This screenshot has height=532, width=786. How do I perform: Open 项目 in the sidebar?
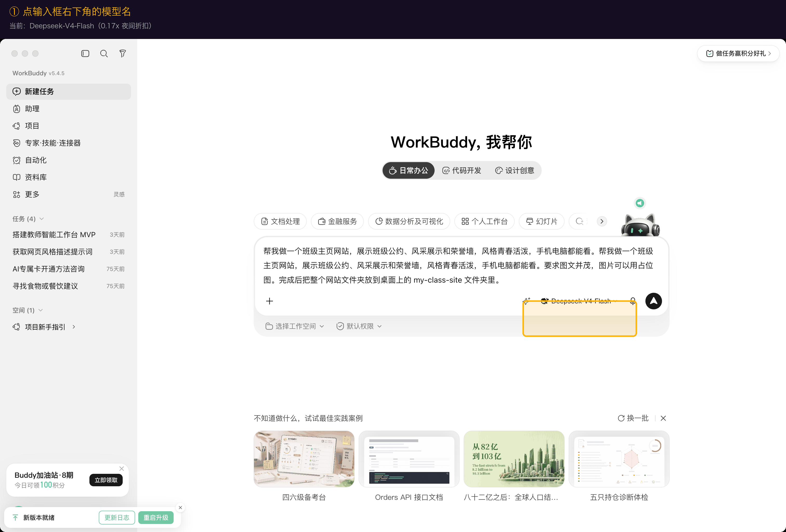pyautogui.click(x=68, y=126)
